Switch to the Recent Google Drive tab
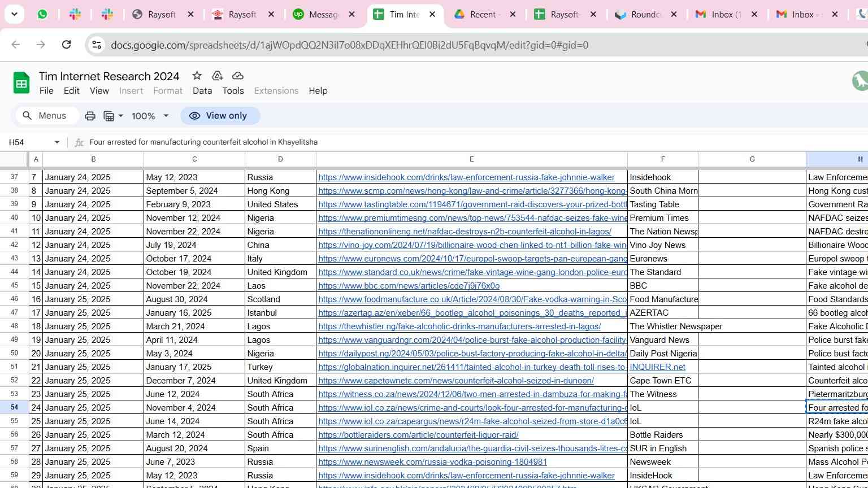868x488 pixels. tap(485, 14)
